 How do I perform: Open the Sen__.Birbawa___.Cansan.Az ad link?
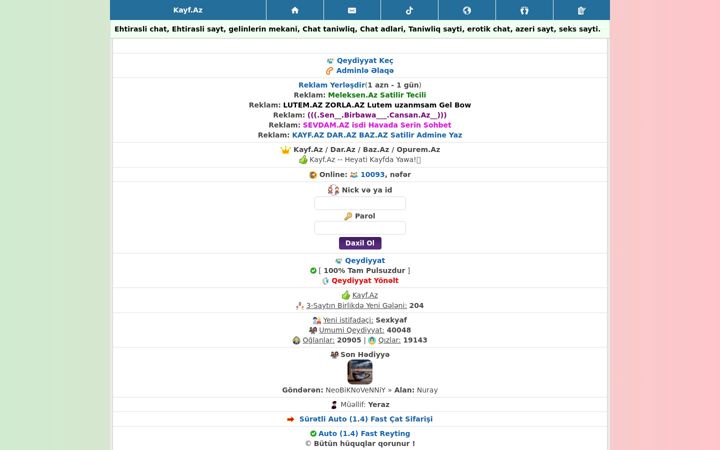pyautogui.click(x=377, y=115)
